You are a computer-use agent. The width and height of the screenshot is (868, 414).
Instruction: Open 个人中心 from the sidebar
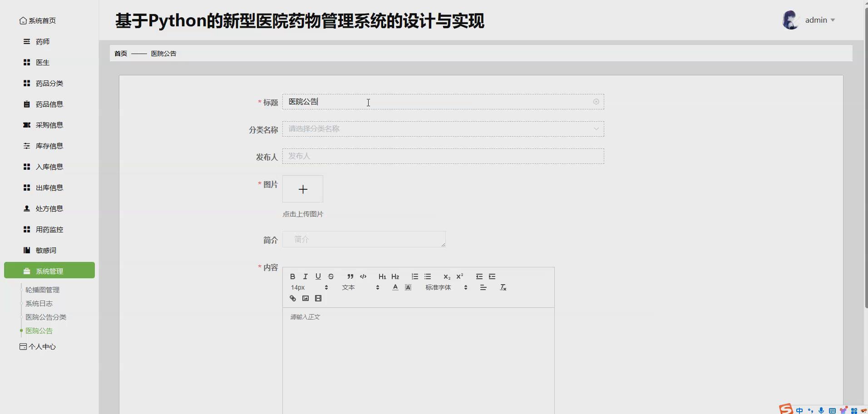click(42, 346)
